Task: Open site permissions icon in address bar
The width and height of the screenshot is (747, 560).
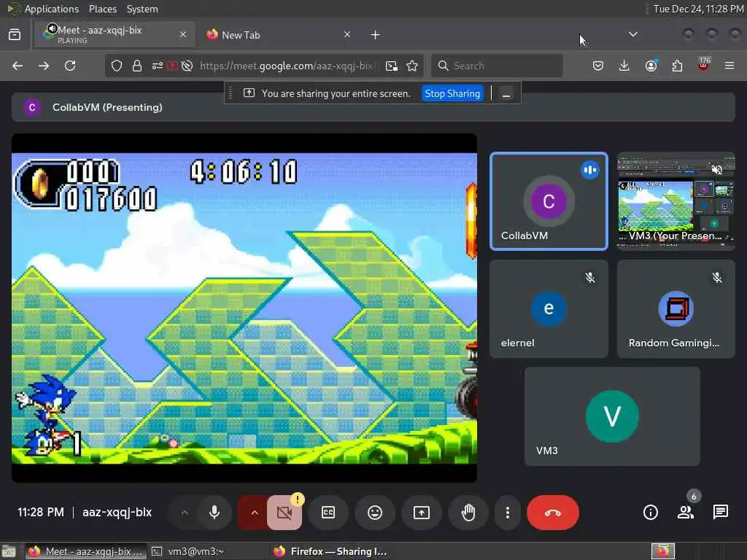Action: (x=158, y=66)
